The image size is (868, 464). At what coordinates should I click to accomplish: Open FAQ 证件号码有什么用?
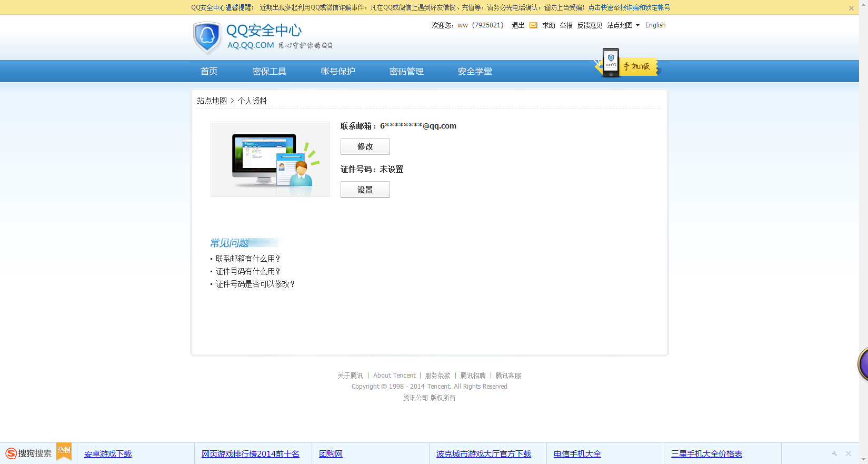pos(248,271)
